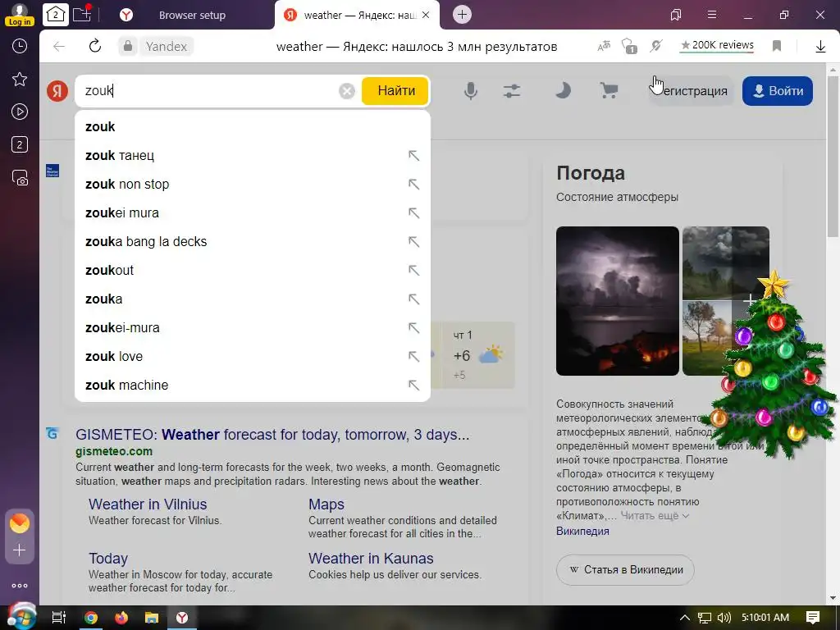Screen dimensions: 840x630
Task: Open Chrome from the taskbar
Action: 90,618
